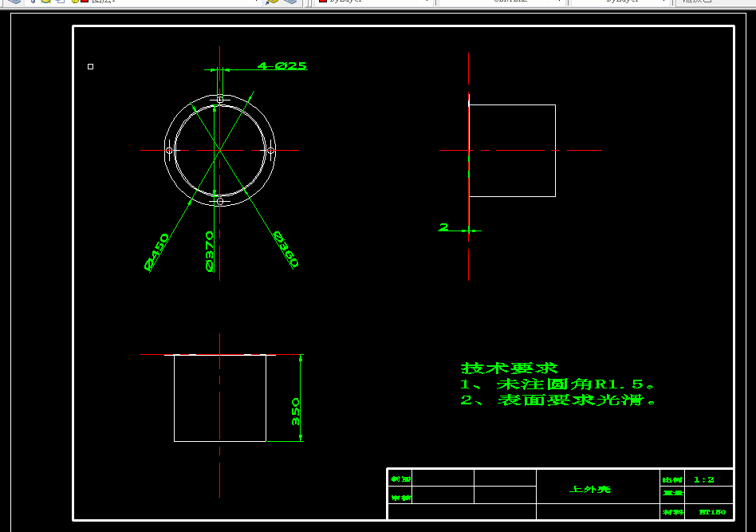Select the Ø370 diameter dimension text

[x=209, y=251]
